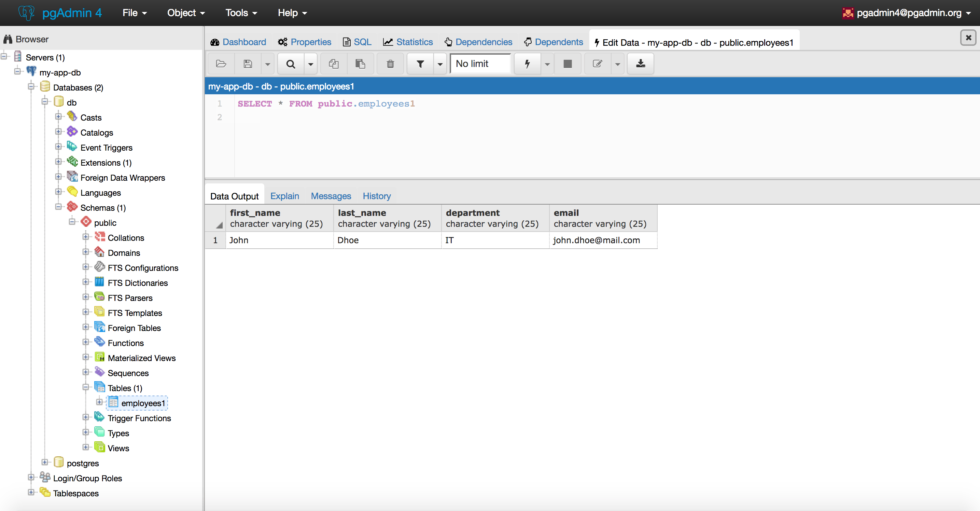
Task: Click the FTS Dictionaries icon
Action: 100,281
